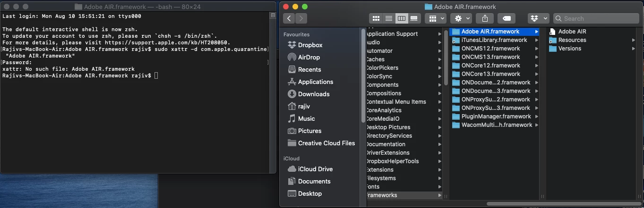Select the DriverExtensions folder

(x=404, y=153)
